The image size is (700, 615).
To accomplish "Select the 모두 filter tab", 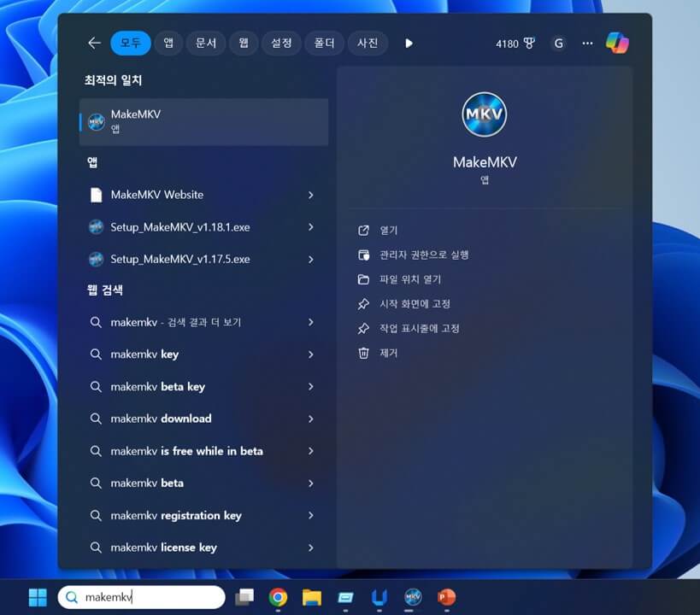I will coord(131,44).
